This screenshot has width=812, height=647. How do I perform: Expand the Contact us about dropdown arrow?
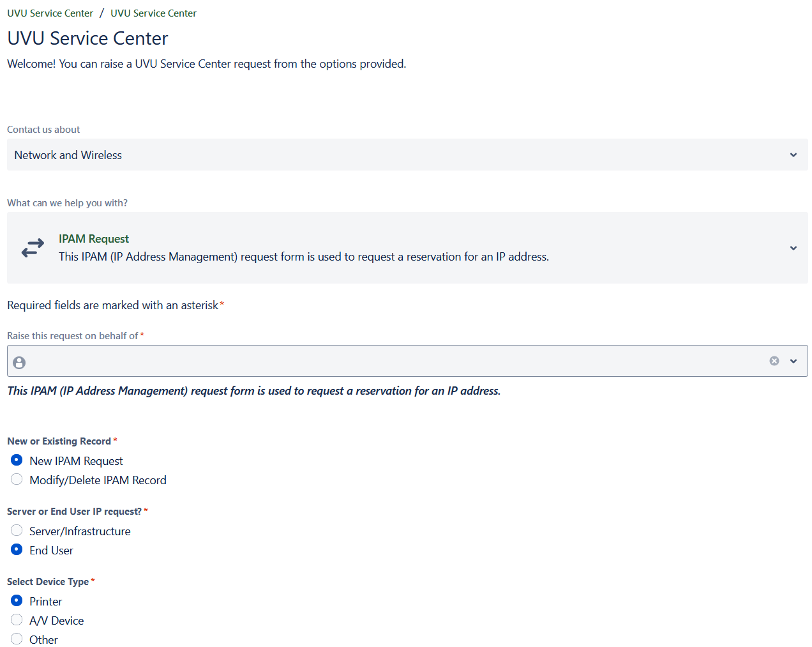coord(793,155)
